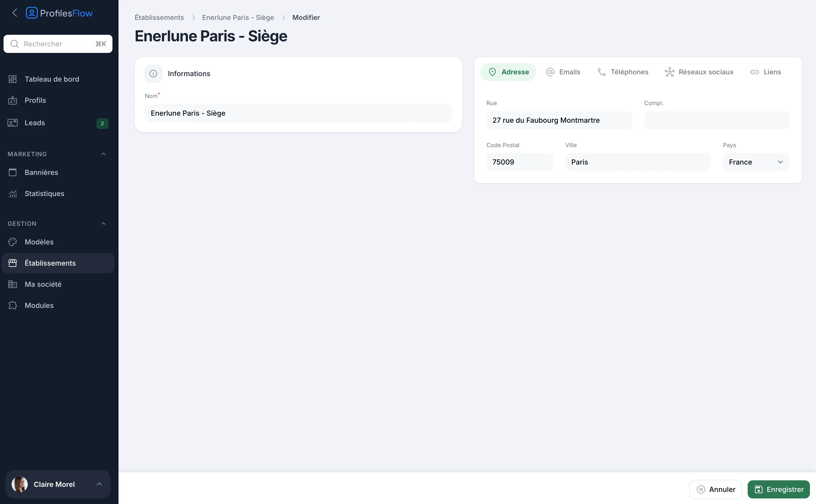This screenshot has width=816, height=504.
Task: Click the Annuler button
Action: (716, 489)
